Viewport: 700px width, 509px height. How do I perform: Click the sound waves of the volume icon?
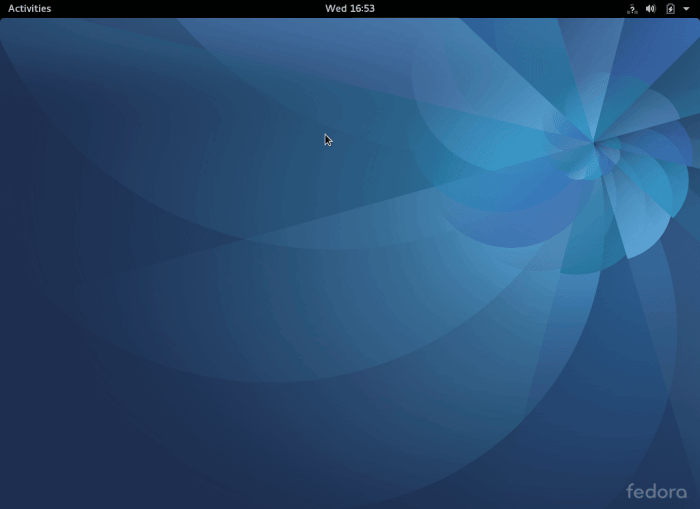tap(654, 9)
